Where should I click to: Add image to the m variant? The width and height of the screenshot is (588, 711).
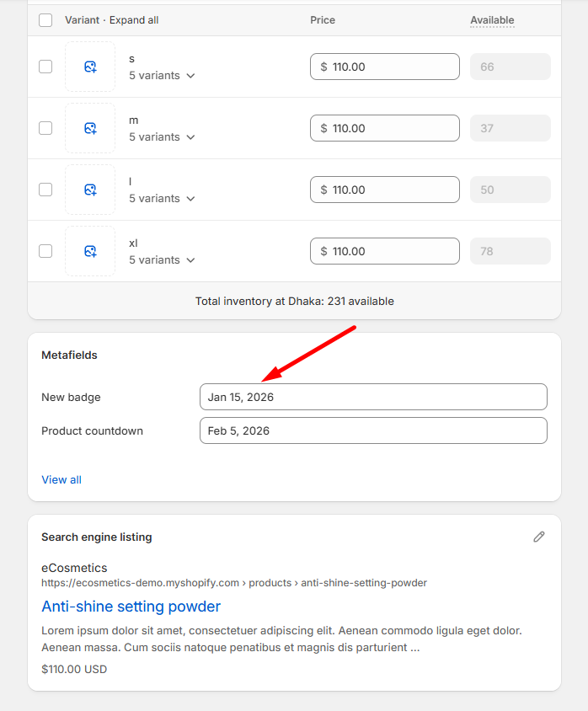pos(90,128)
